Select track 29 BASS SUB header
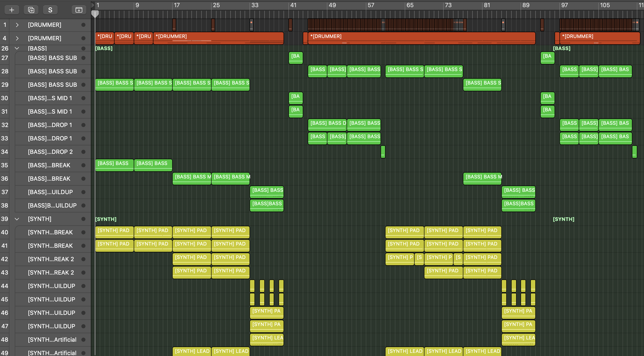This screenshot has height=356, width=644. pyautogui.click(x=53, y=85)
